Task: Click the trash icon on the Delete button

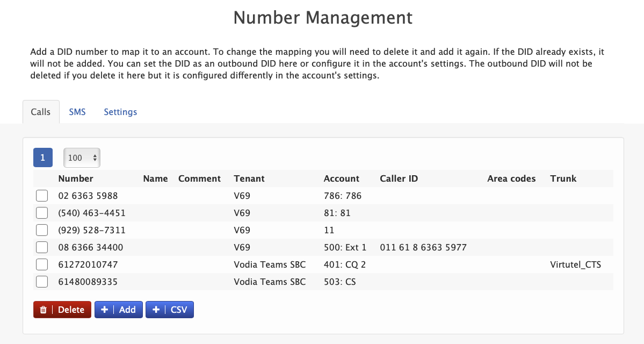Action: (44, 310)
